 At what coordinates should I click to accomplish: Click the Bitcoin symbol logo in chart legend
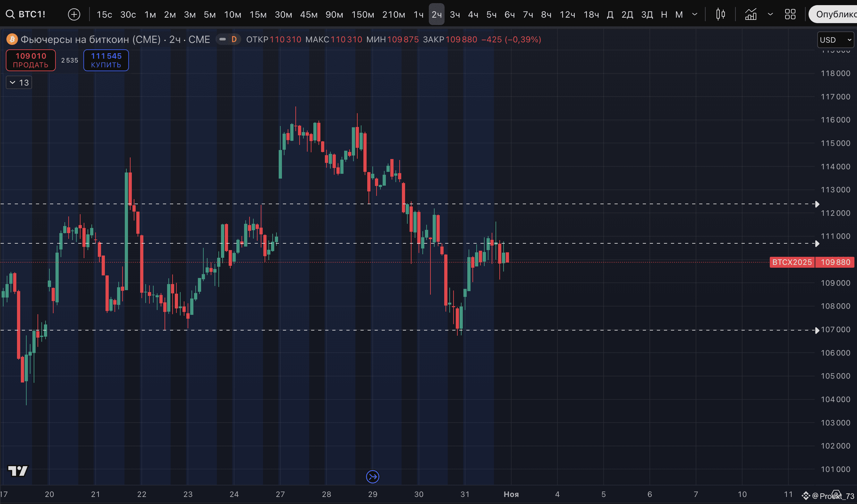[x=12, y=39]
